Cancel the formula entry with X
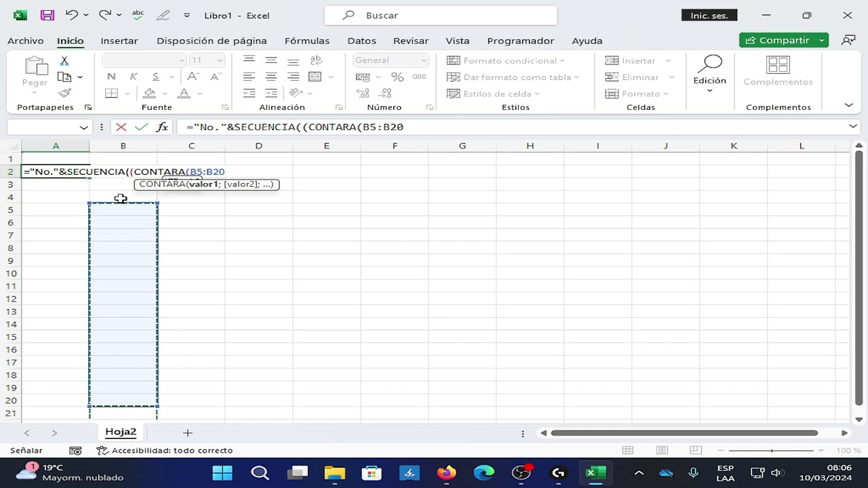The height and width of the screenshot is (488, 868). [121, 127]
